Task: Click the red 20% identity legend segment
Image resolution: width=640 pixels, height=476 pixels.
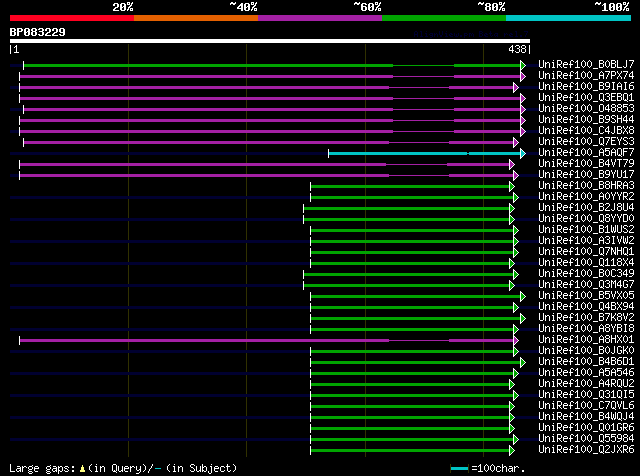Action: tap(71, 17)
